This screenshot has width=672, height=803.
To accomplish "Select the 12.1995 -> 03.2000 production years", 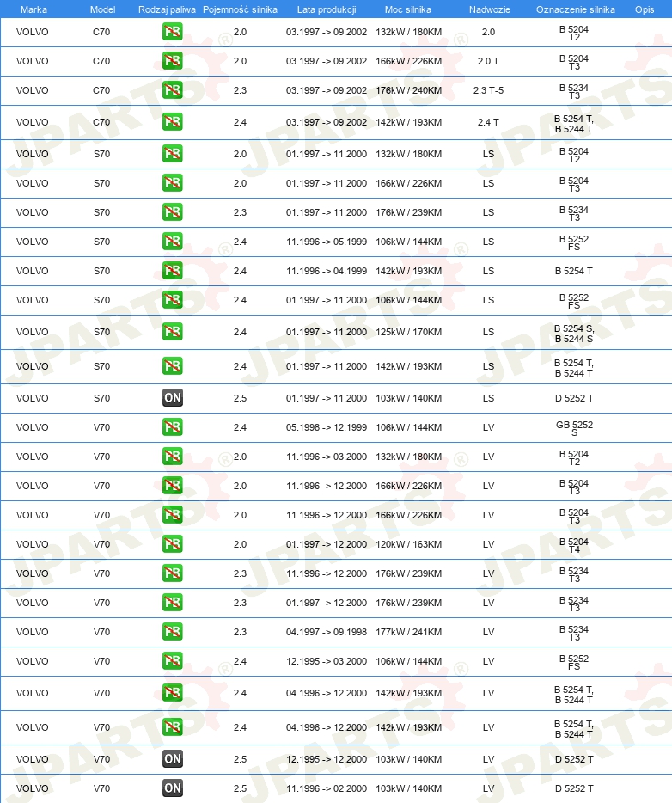I will pyautogui.click(x=327, y=660).
